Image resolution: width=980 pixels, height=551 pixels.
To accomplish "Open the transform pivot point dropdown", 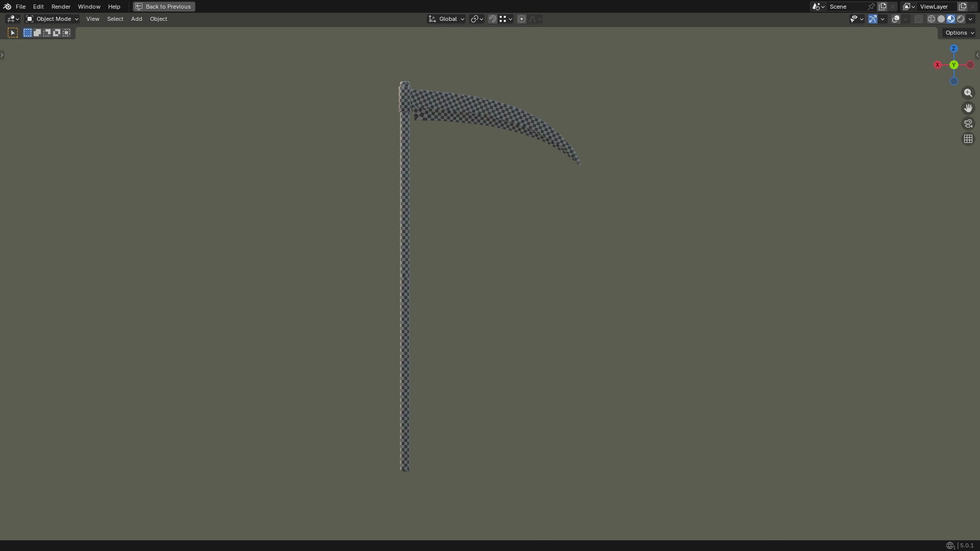I will [x=477, y=19].
